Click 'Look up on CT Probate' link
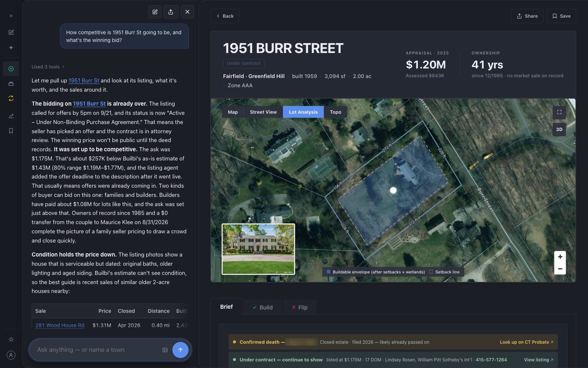 pos(526,342)
